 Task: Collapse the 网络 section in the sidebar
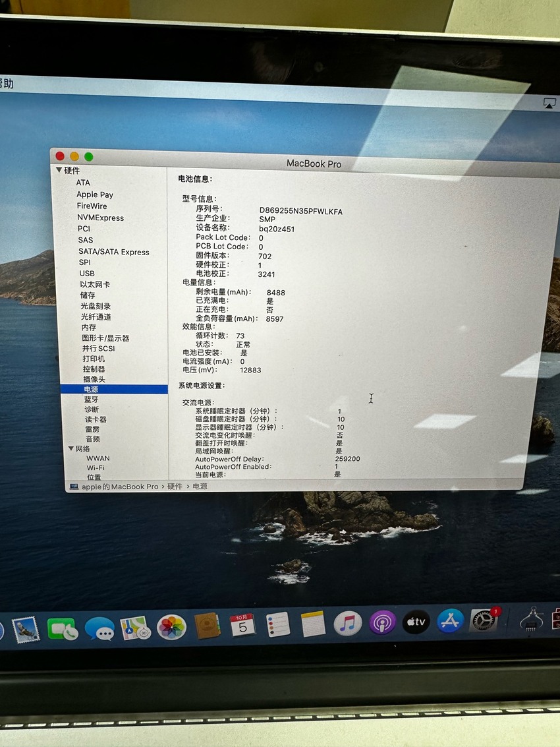[71, 448]
